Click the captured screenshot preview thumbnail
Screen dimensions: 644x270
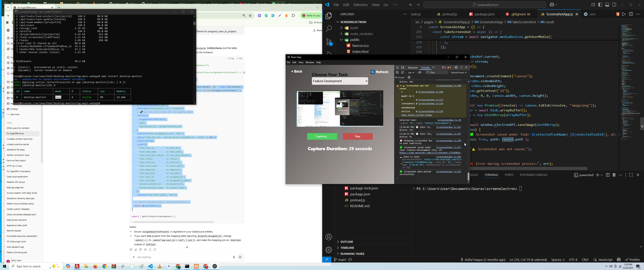point(340,109)
